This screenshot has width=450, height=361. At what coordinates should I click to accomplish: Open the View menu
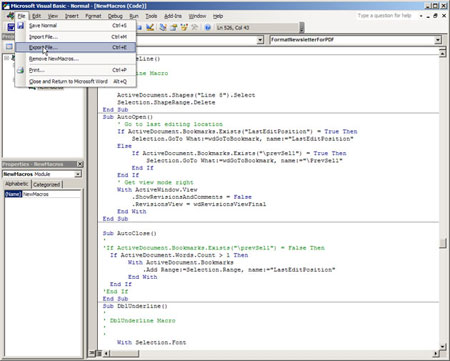(x=53, y=16)
